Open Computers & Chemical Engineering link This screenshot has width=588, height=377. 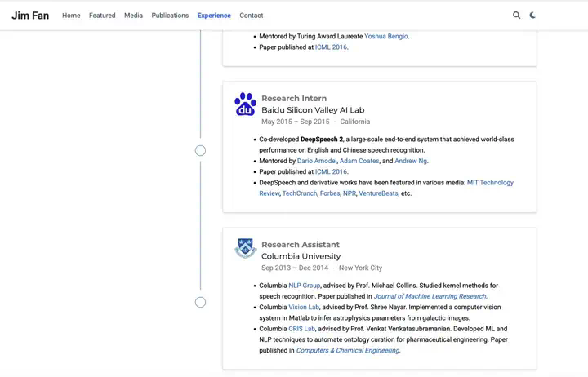[x=348, y=350]
